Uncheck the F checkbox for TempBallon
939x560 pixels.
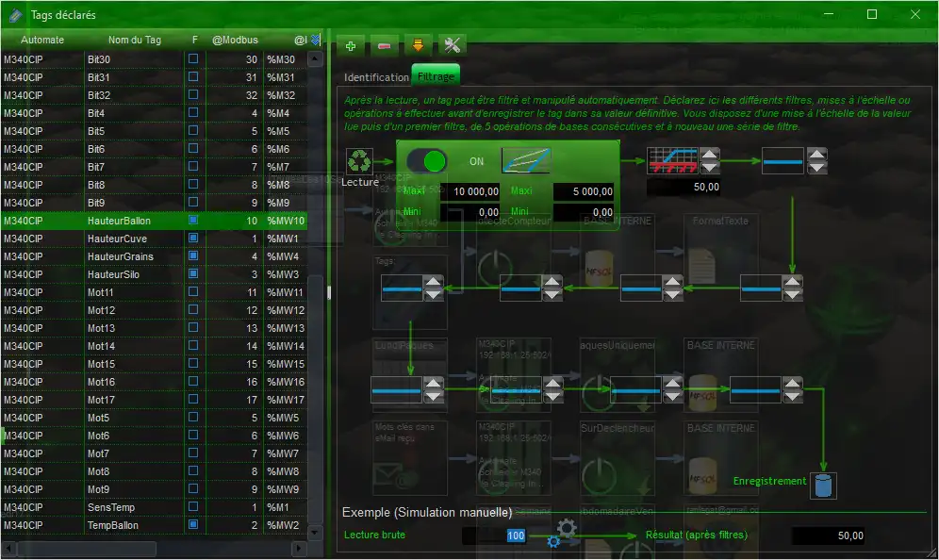193,525
